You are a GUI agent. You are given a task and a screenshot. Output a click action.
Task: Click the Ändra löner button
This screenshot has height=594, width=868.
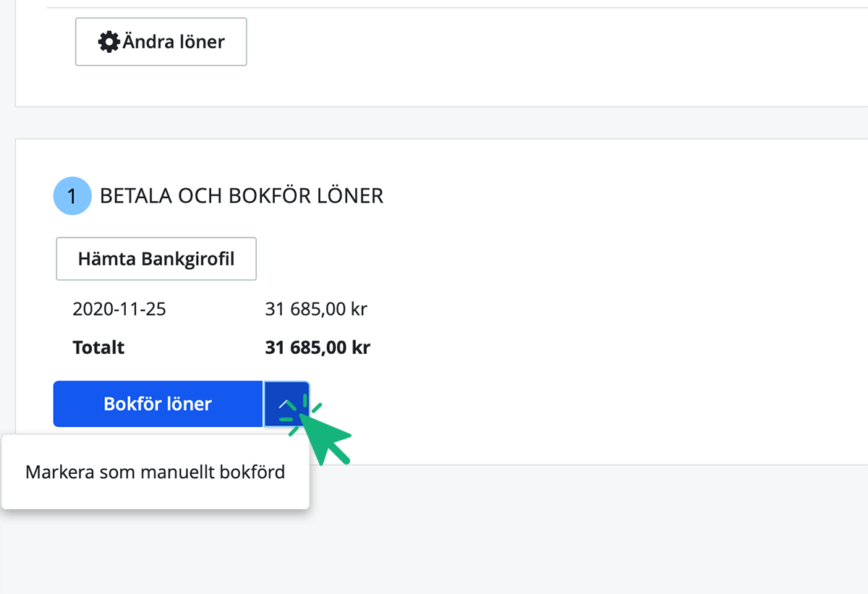click(161, 41)
